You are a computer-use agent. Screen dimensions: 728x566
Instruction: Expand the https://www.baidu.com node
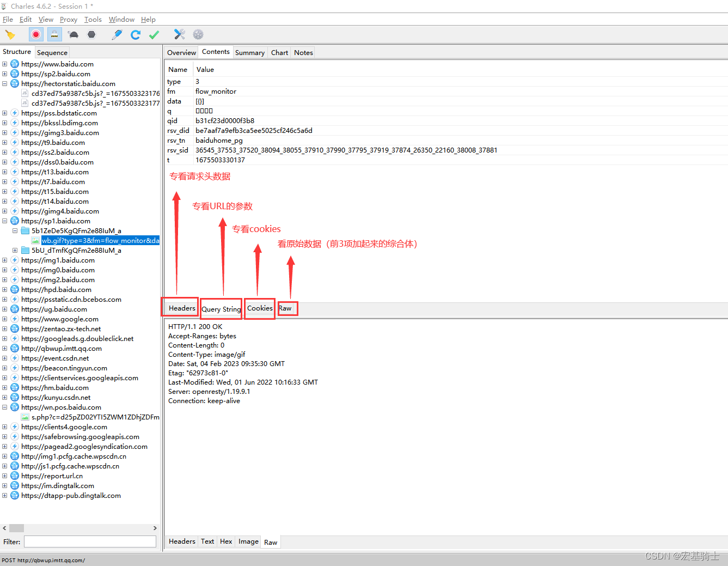click(4, 64)
